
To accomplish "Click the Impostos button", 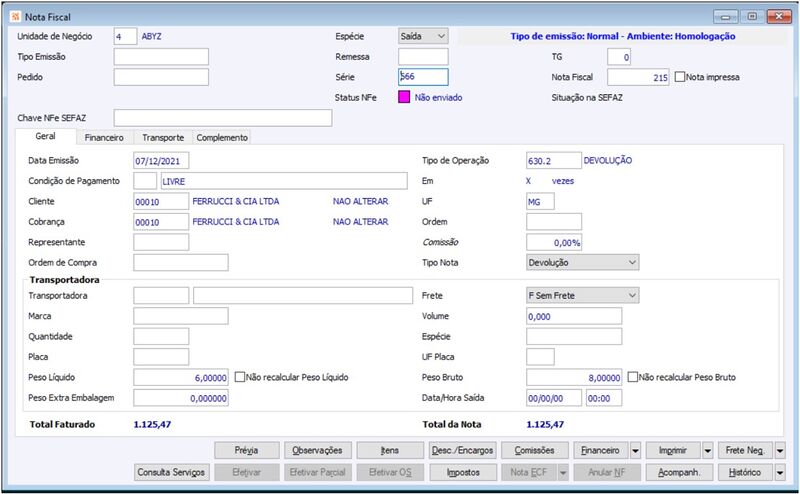I will [x=463, y=473].
